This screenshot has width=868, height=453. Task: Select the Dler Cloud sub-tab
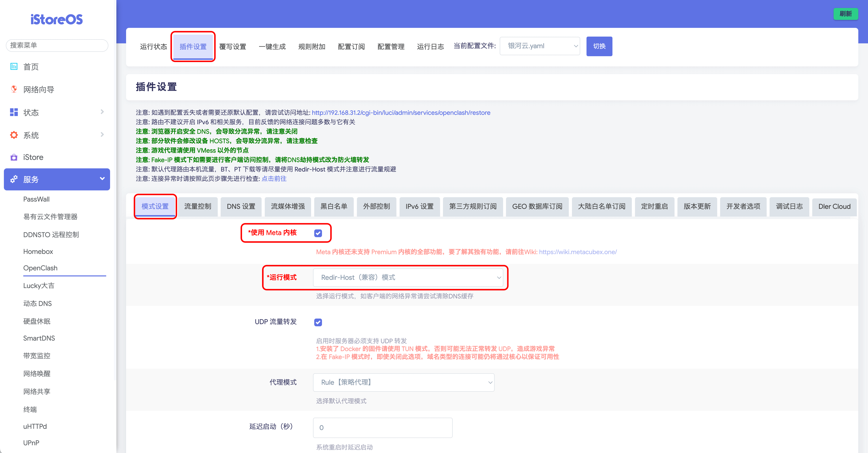click(834, 206)
